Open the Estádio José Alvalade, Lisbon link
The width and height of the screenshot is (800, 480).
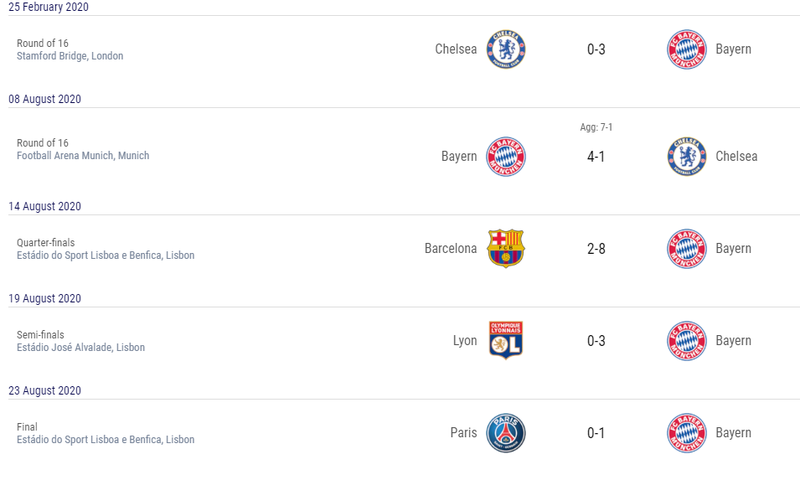pyautogui.click(x=81, y=347)
